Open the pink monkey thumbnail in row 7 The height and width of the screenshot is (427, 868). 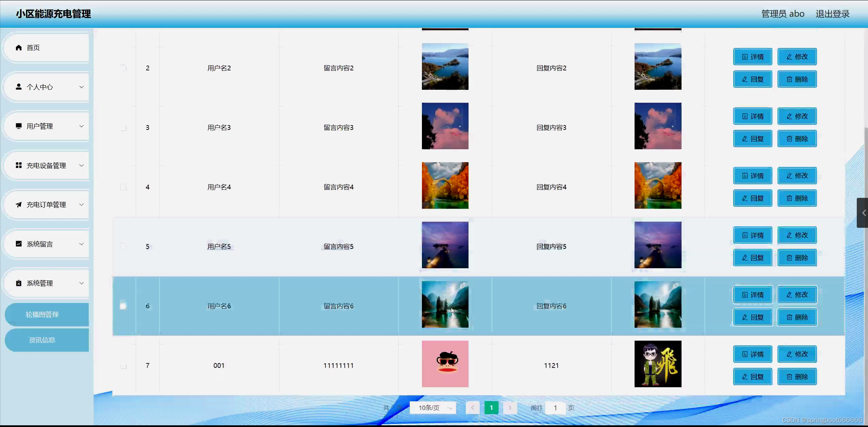click(445, 364)
